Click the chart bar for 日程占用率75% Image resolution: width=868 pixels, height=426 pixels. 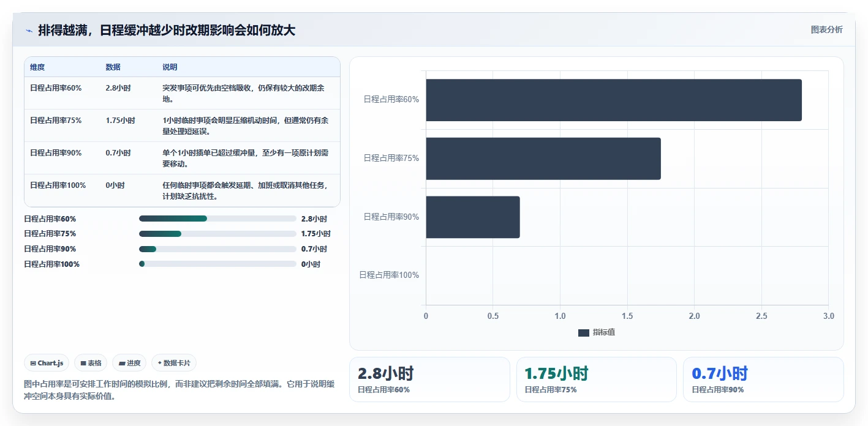pyautogui.click(x=543, y=159)
